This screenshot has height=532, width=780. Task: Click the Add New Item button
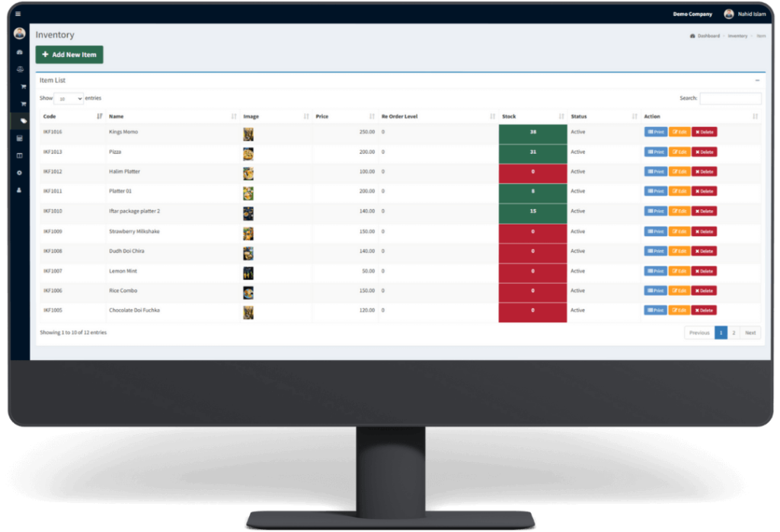(69, 55)
